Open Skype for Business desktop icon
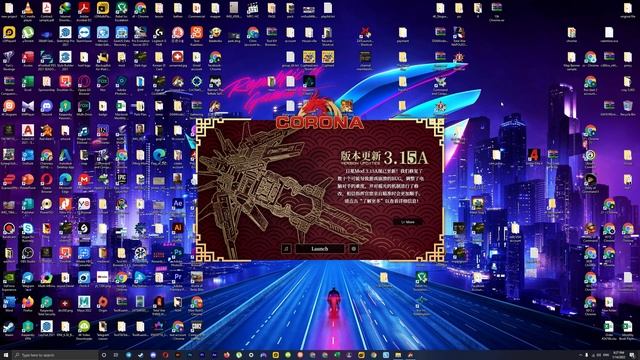This screenshot has height=360, width=640. tap(28, 231)
